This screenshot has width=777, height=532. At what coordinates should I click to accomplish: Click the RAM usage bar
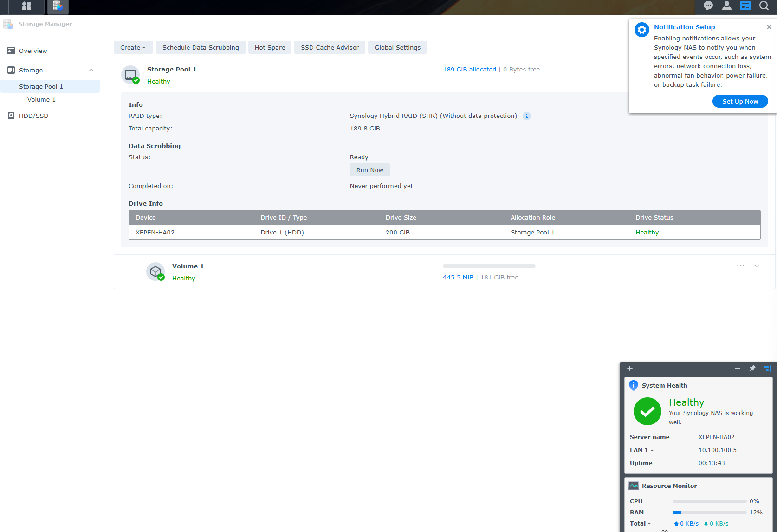pos(710,513)
